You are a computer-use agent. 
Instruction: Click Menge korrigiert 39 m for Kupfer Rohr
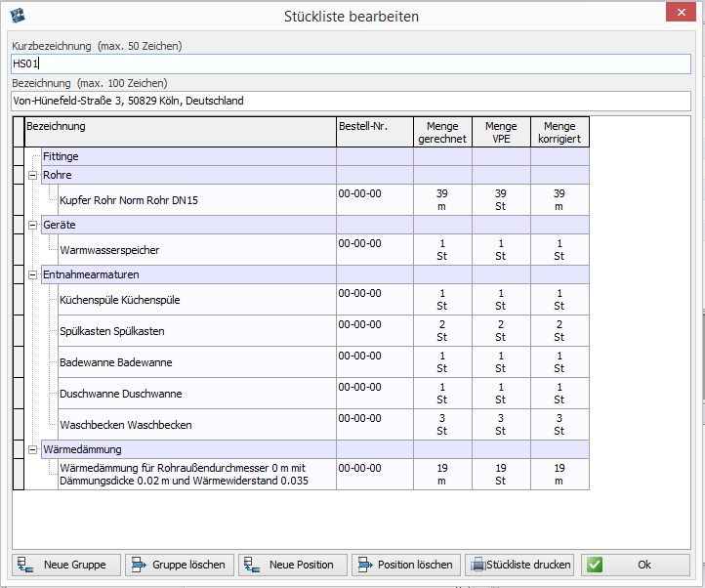click(x=560, y=200)
